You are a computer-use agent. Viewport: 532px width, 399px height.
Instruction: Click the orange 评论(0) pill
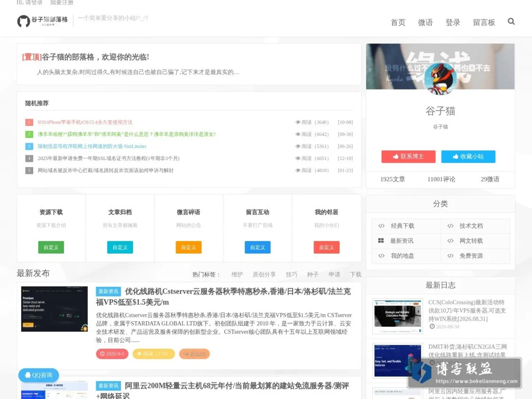tap(195, 354)
